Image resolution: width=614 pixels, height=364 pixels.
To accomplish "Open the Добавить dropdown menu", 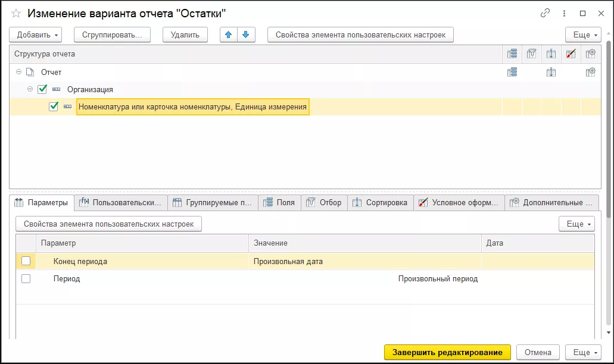I will (38, 35).
